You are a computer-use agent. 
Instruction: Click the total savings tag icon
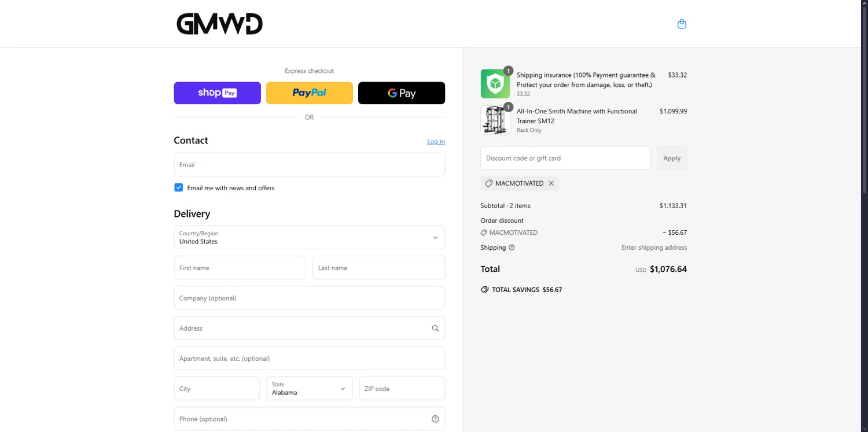click(x=484, y=290)
